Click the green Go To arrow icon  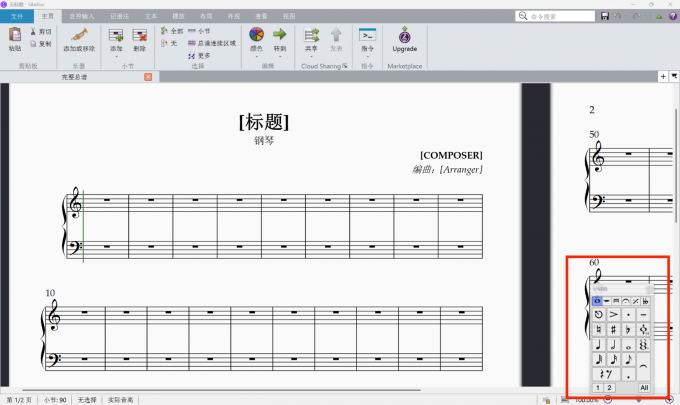click(280, 34)
